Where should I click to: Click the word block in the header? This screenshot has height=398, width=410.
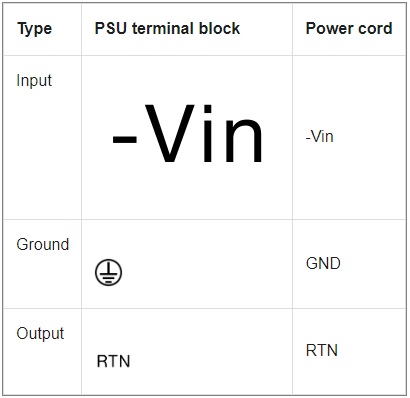[x=219, y=28]
